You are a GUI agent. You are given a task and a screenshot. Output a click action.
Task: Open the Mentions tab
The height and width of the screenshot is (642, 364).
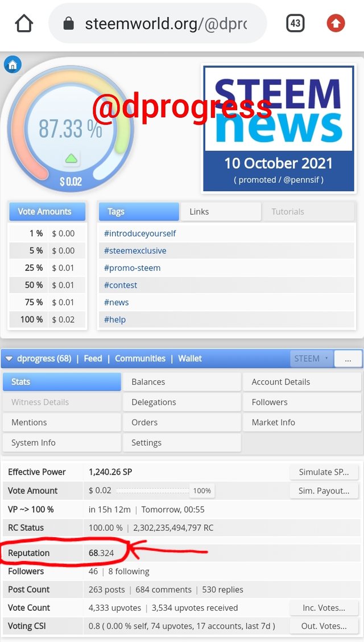[x=62, y=422]
